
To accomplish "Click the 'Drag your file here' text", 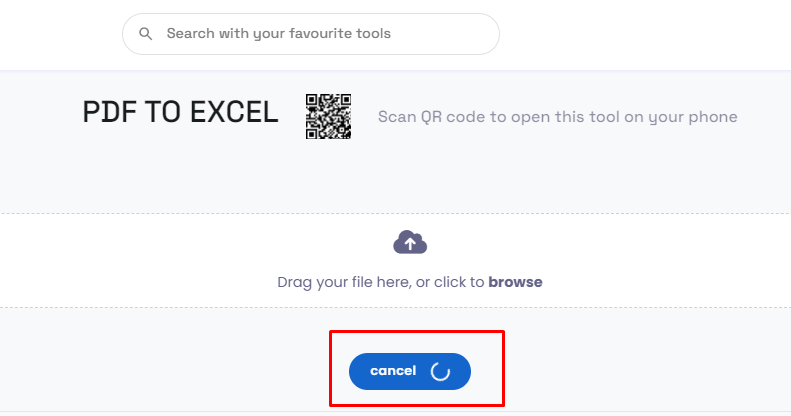I will [343, 282].
